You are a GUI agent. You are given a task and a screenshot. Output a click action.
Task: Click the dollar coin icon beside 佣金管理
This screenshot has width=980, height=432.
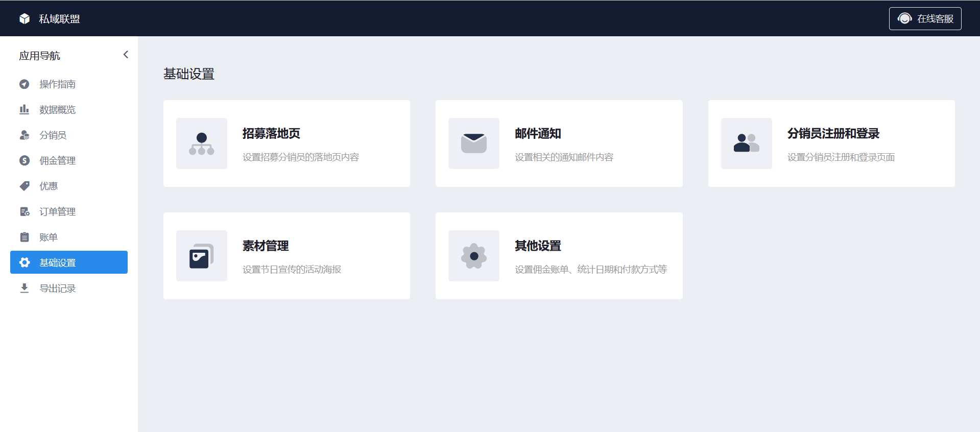pyautogui.click(x=24, y=160)
